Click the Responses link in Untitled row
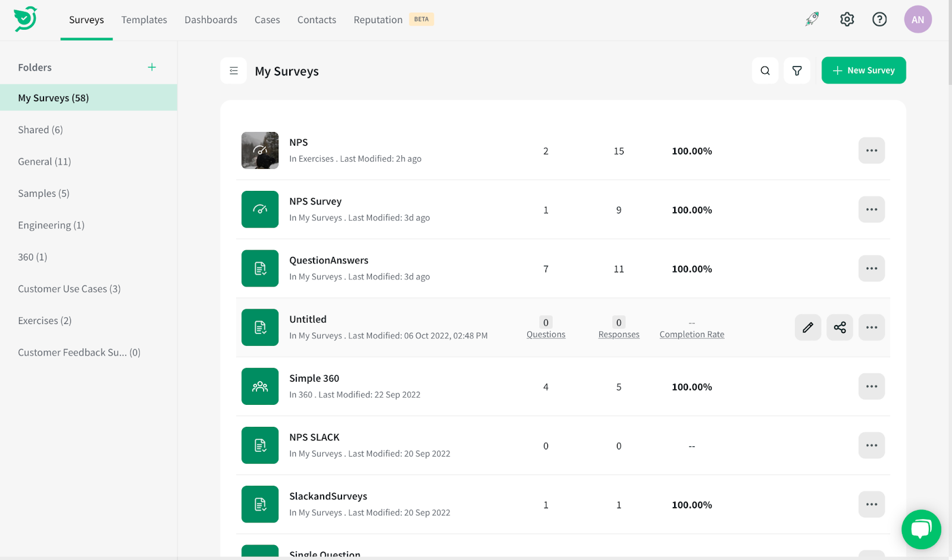The height and width of the screenshot is (560, 952). pyautogui.click(x=619, y=334)
